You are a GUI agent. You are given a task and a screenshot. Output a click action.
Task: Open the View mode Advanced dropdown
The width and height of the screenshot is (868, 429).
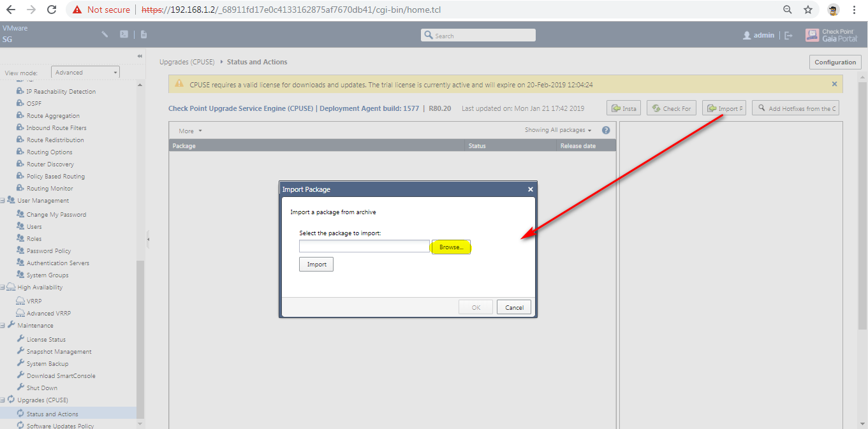click(85, 72)
